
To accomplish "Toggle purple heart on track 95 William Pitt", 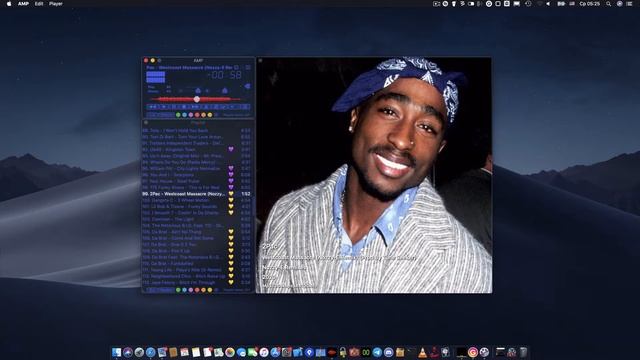I will [x=231, y=169].
